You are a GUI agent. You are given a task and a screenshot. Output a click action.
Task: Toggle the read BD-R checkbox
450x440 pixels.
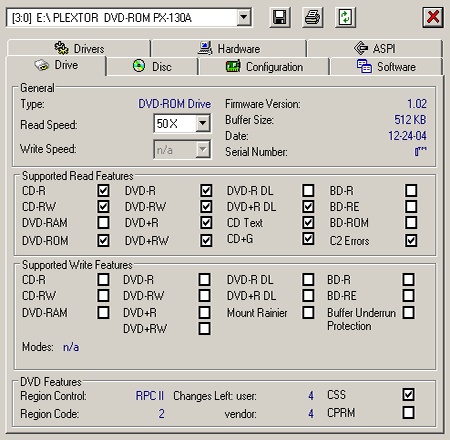pyautogui.click(x=411, y=191)
